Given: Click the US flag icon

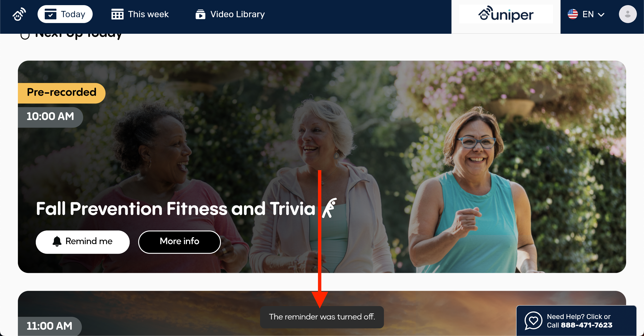Looking at the screenshot, I should click(572, 14).
